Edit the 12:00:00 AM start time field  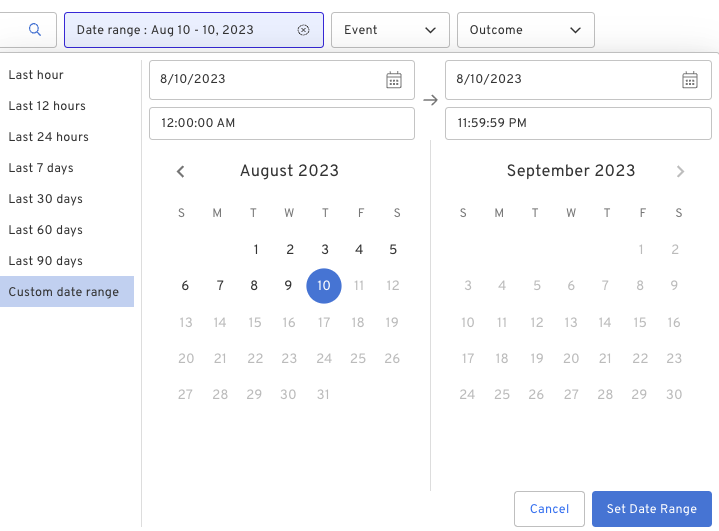pos(282,123)
